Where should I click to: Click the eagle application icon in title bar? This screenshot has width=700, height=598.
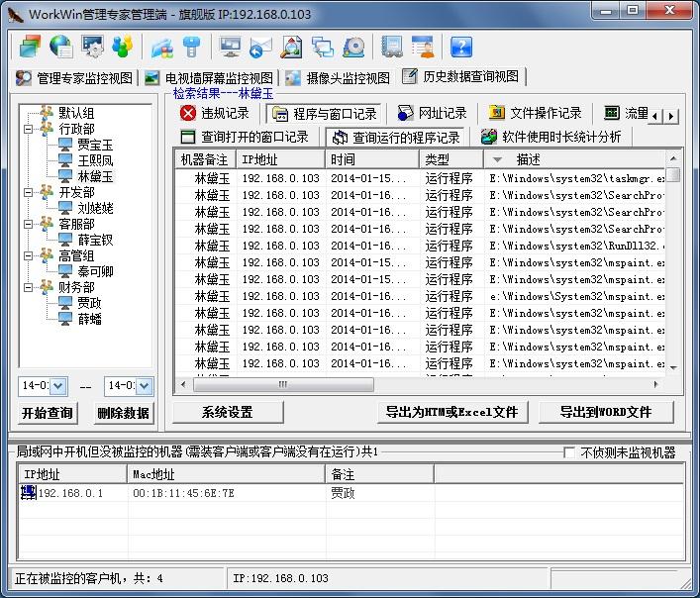(x=16, y=14)
